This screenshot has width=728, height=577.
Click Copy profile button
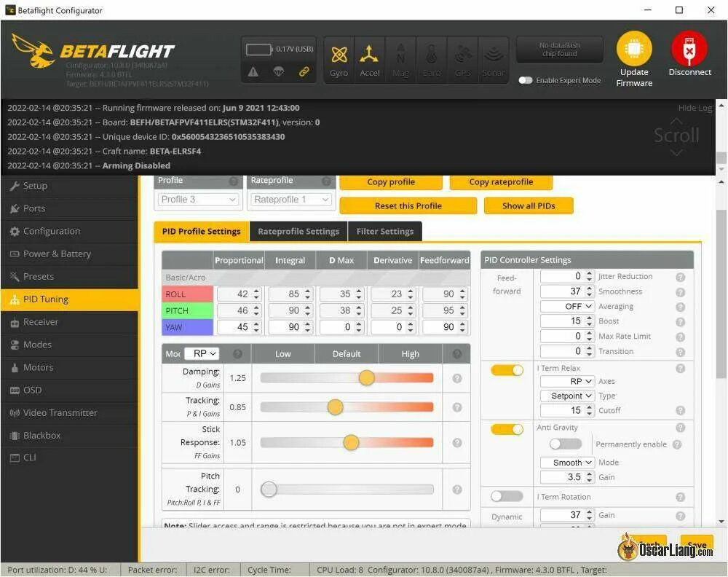[391, 182]
